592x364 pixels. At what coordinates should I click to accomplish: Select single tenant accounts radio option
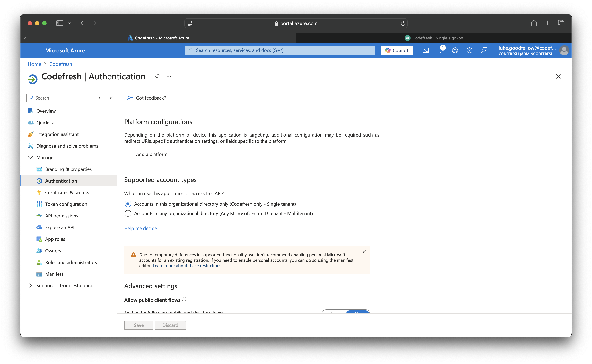(128, 204)
